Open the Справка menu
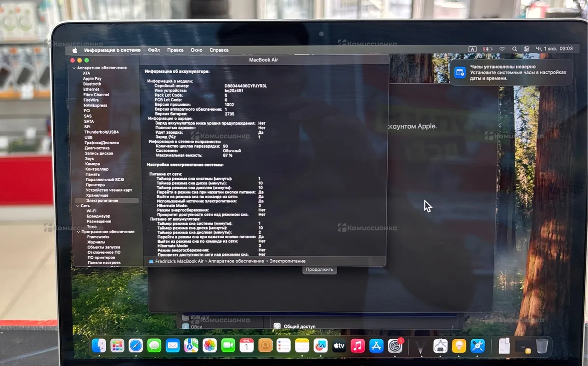The image size is (588, 366). [x=219, y=50]
